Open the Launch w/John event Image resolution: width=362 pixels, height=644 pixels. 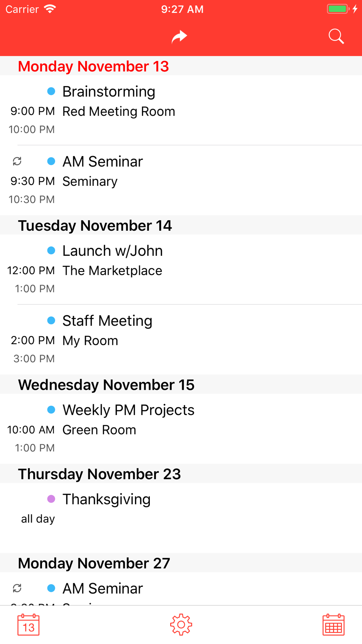pyautogui.click(x=181, y=269)
